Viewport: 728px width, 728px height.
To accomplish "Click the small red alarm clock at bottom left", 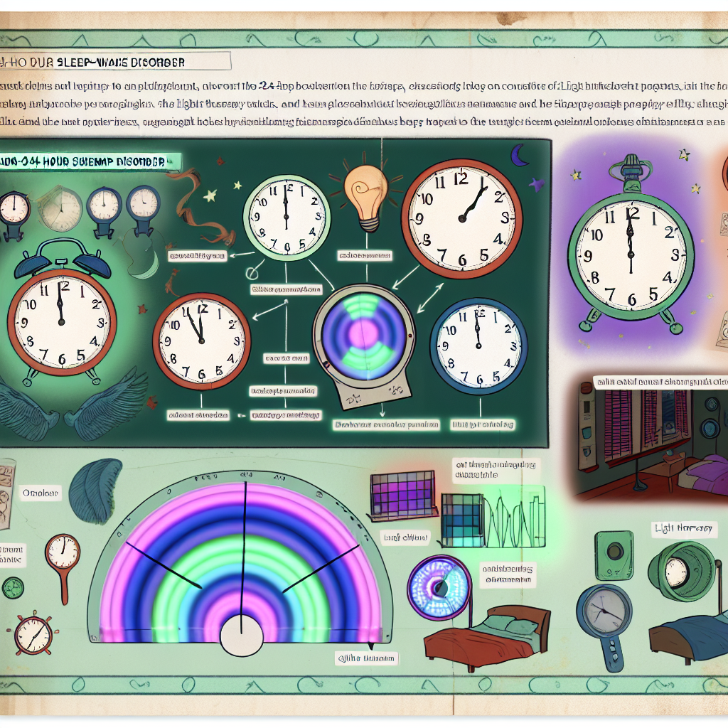I will (x=32, y=634).
